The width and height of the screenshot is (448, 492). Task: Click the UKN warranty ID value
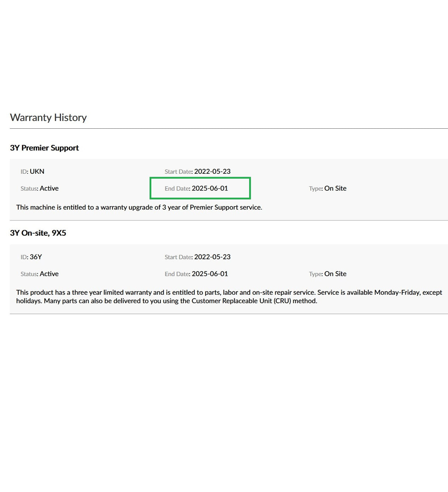point(37,171)
